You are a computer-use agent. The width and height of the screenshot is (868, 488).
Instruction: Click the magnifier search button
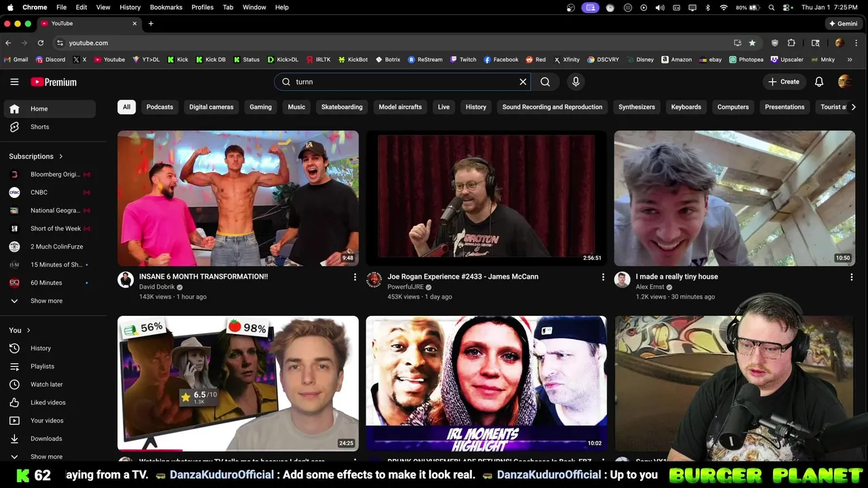pos(545,82)
